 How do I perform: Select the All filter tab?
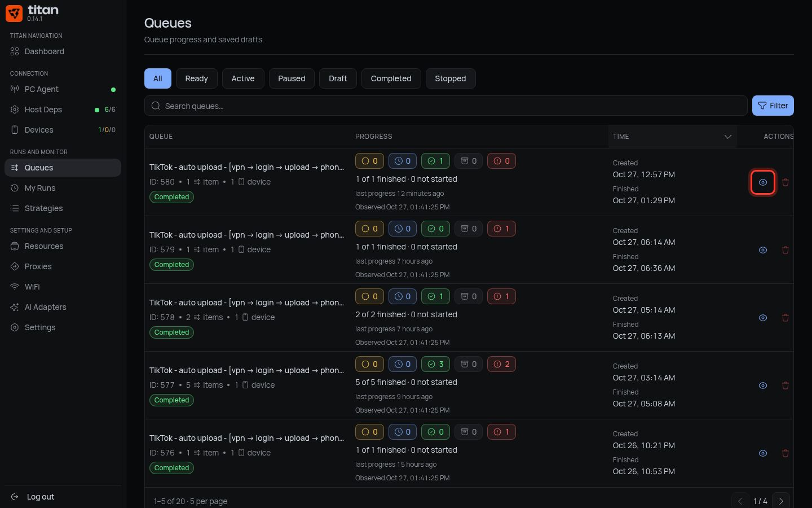pyautogui.click(x=158, y=78)
